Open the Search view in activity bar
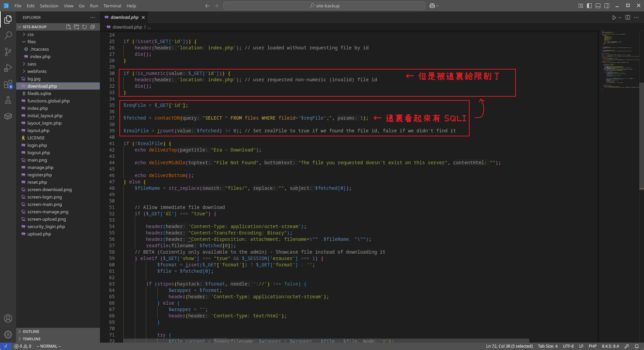This screenshot has height=350, width=644. point(8,35)
